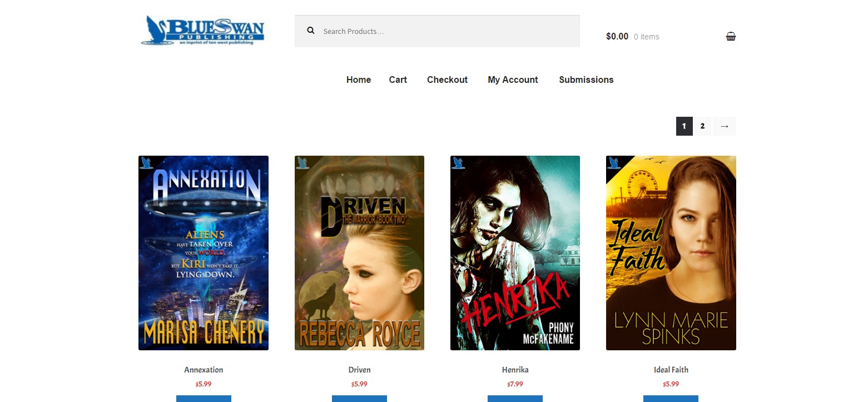
Task: Click the Blue Swan Publishing logo
Action: [x=202, y=30]
